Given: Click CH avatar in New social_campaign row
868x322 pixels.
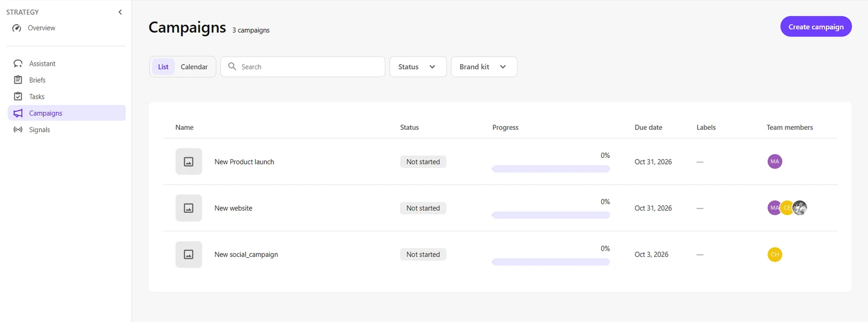Looking at the screenshot, I should click(x=775, y=255).
